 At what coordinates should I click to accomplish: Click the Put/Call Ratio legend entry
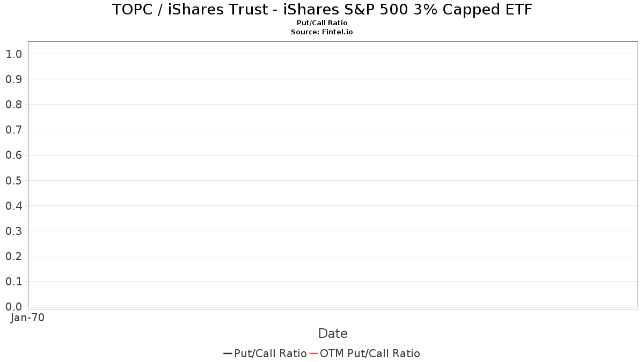coord(265,353)
